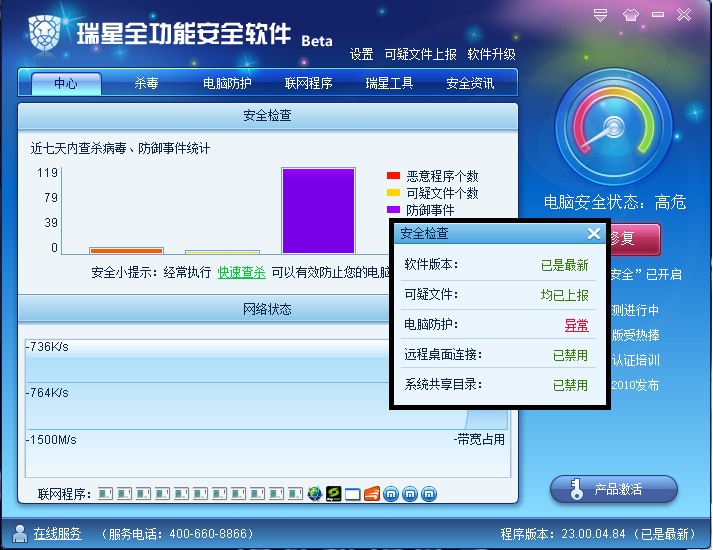Click the red 恶意程序个数 legend swatch
This screenshot has height=550, width=713.
(x=393, y=175)
